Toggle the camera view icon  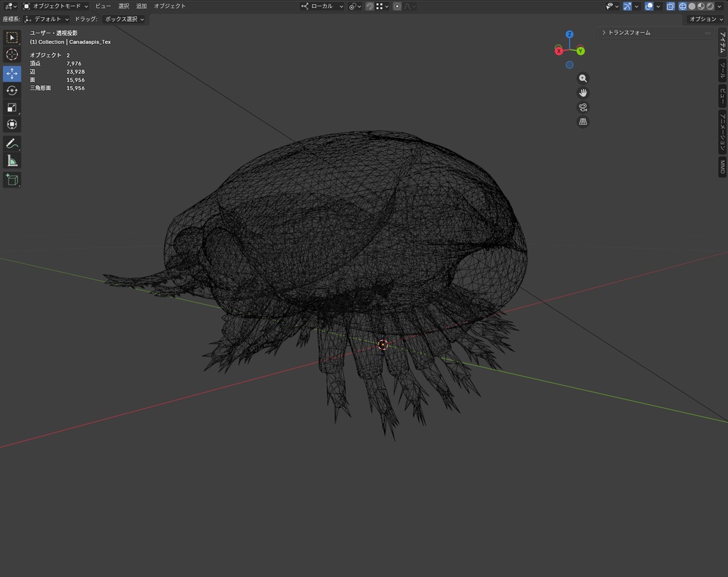[x=583, y=107]
